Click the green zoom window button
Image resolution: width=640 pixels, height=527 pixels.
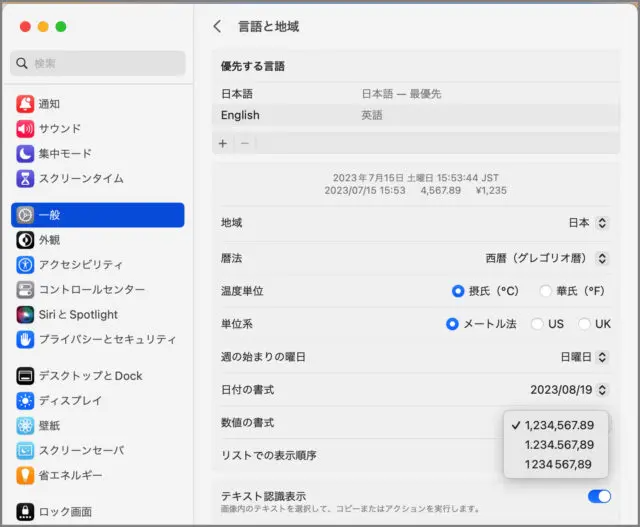tap(61, 27)
